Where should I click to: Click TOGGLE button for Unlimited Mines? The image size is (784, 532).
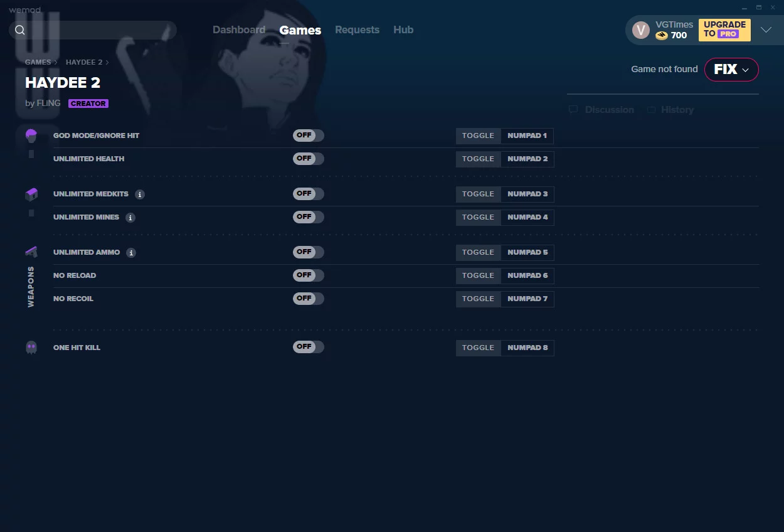tap(479, 217)
